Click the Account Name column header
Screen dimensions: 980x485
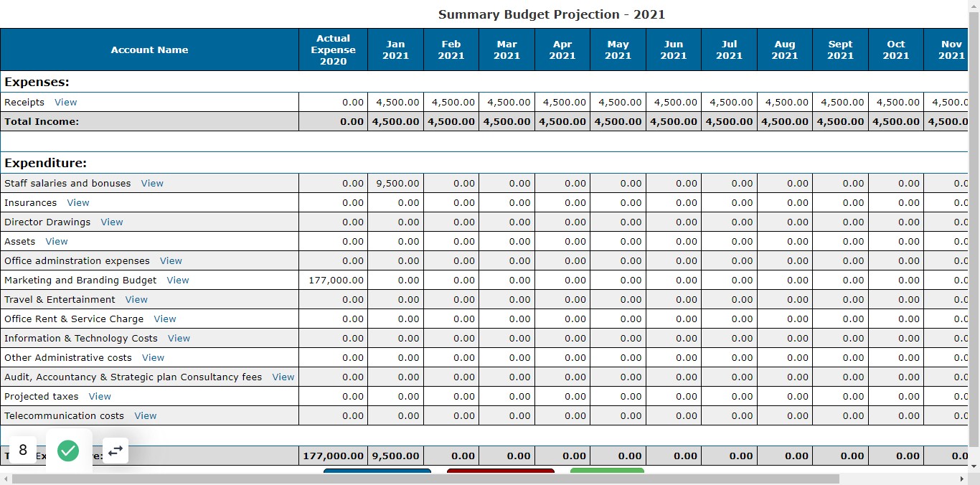(149, 50)
